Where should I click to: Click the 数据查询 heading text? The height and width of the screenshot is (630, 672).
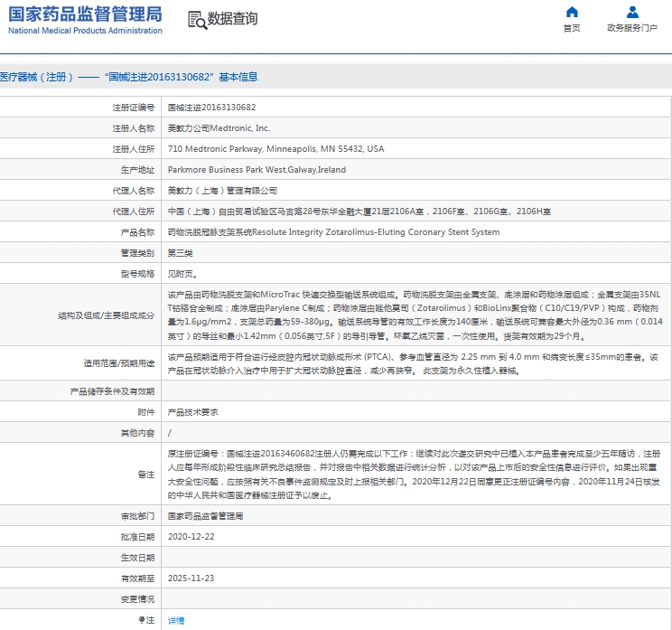click(x=232, y=18)
